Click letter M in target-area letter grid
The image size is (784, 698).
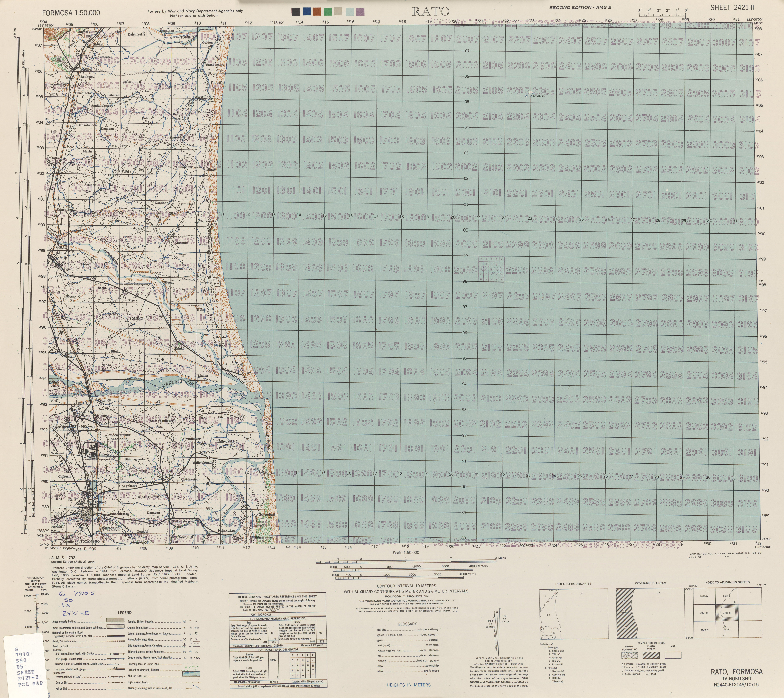pyautogui.click(x=303, y=665)
